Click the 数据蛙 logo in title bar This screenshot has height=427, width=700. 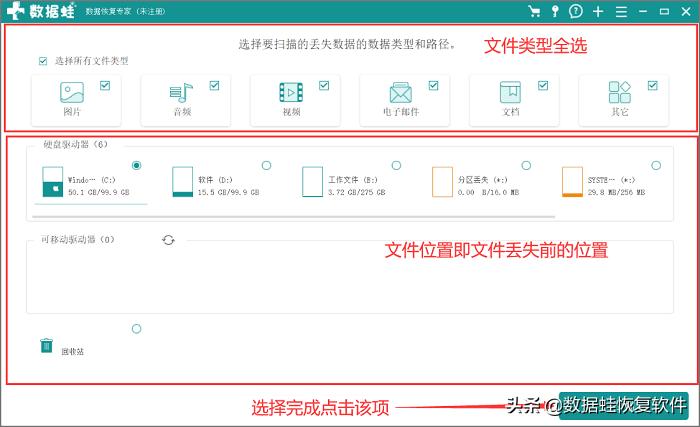click(41, 11)
